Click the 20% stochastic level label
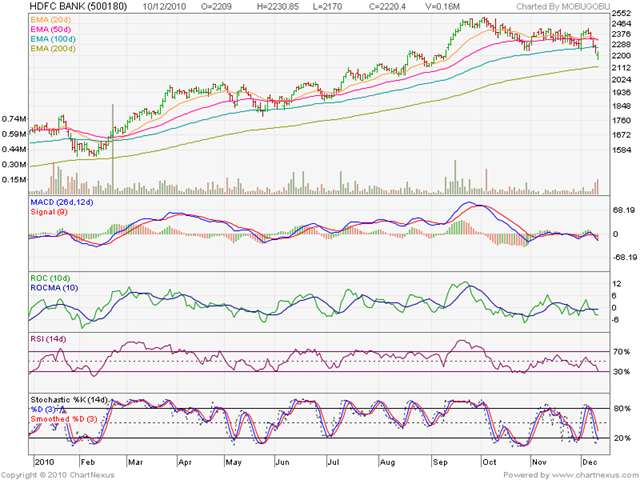The height and width of the screenshot is (480, 640). (x=622, y=438)
